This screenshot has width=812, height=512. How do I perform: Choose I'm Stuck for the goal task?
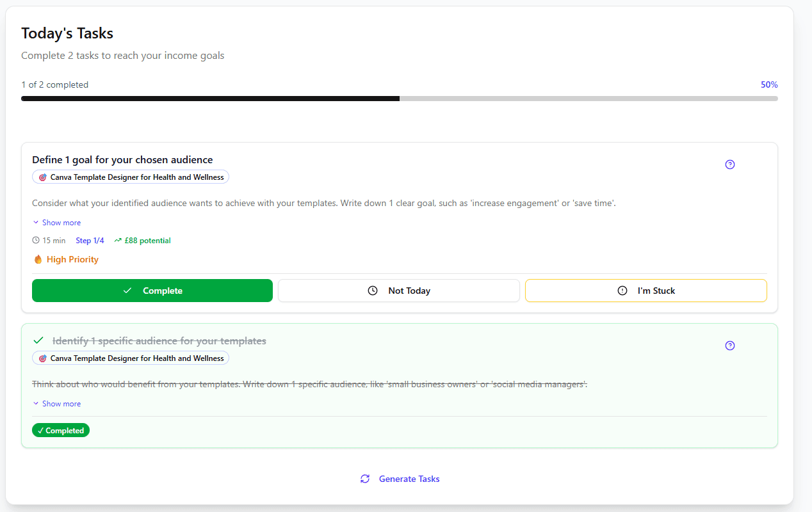pos(646,290)
